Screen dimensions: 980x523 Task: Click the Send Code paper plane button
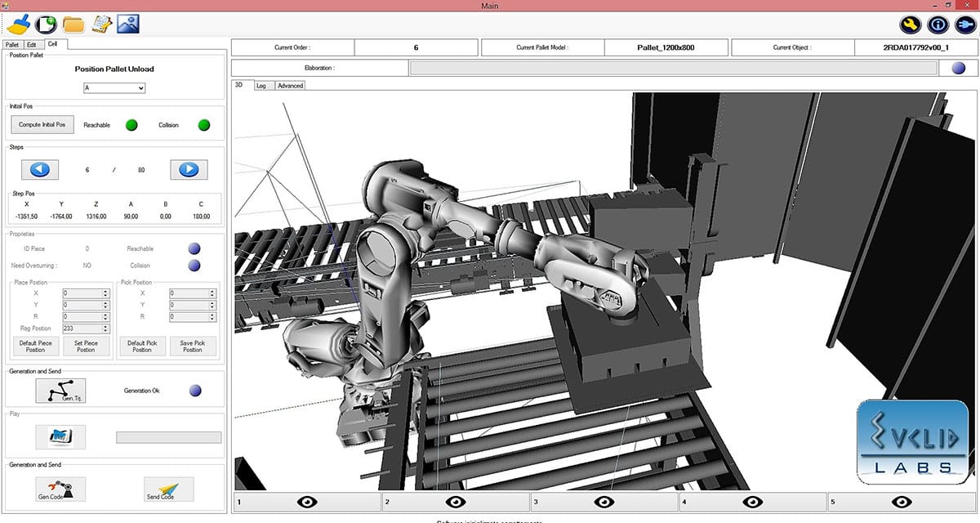[x=169, y=489]
